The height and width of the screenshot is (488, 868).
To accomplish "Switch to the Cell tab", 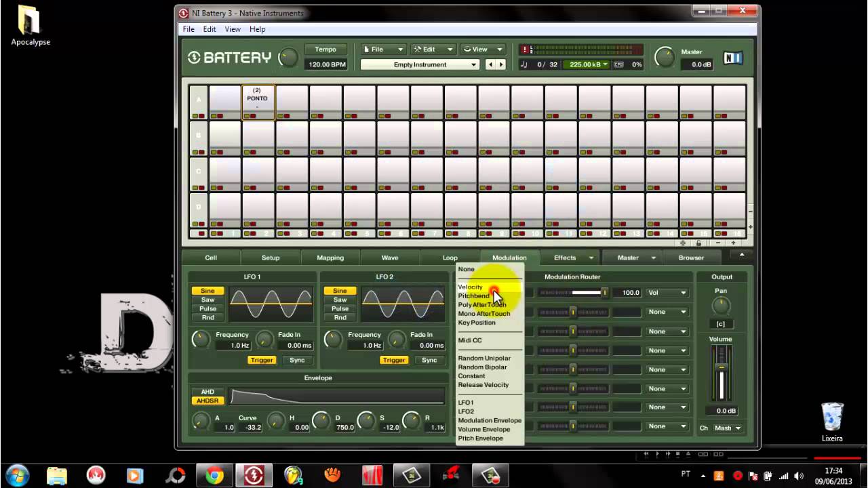I will 211,258.
